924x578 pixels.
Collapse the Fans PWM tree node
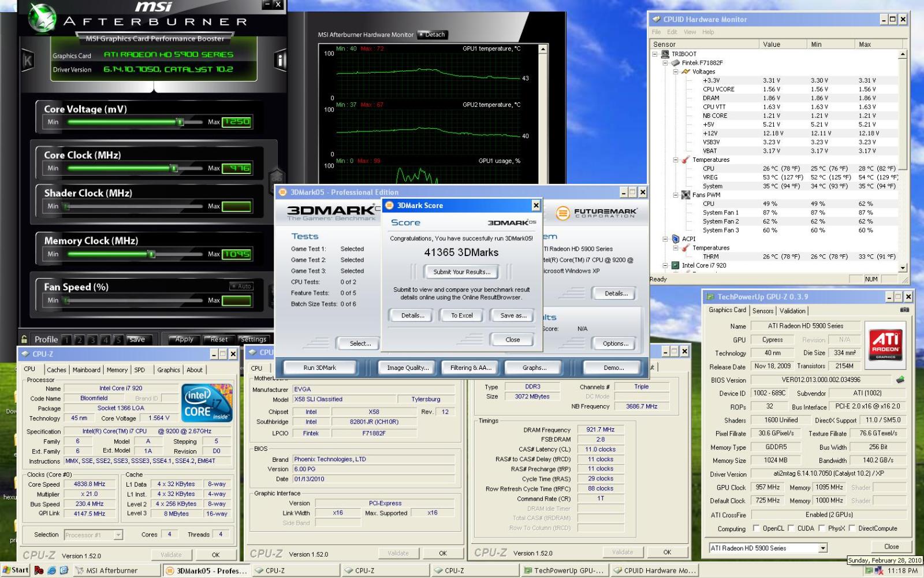[676, 195]
